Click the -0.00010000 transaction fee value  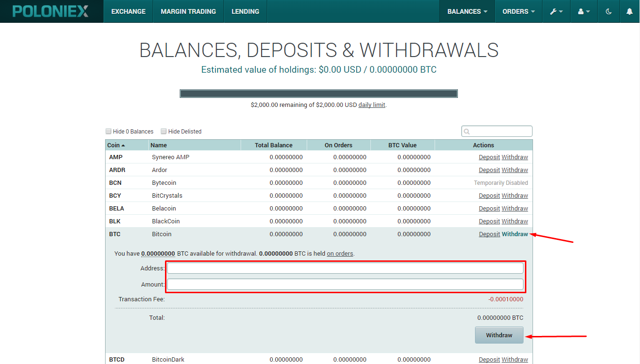tap(506, 299)
